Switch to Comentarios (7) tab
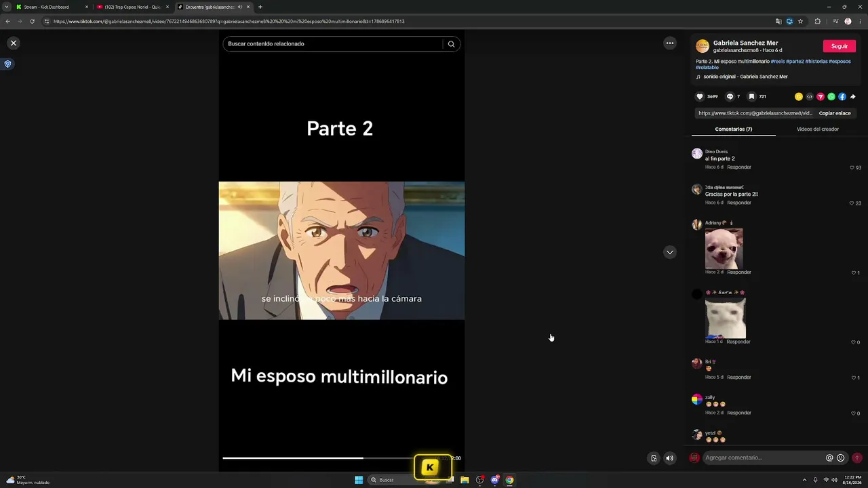This screenshot has width=868, height=488. [734, 129]
